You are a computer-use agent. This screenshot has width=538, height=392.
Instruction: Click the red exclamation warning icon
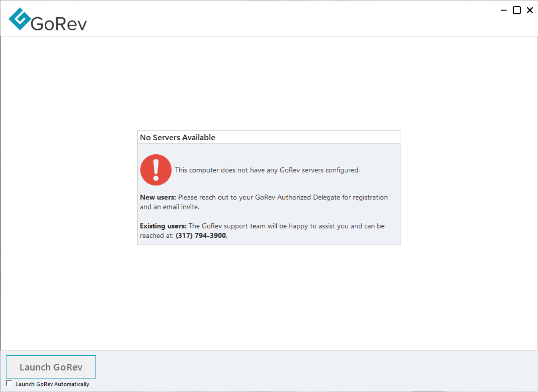point(156,170)
